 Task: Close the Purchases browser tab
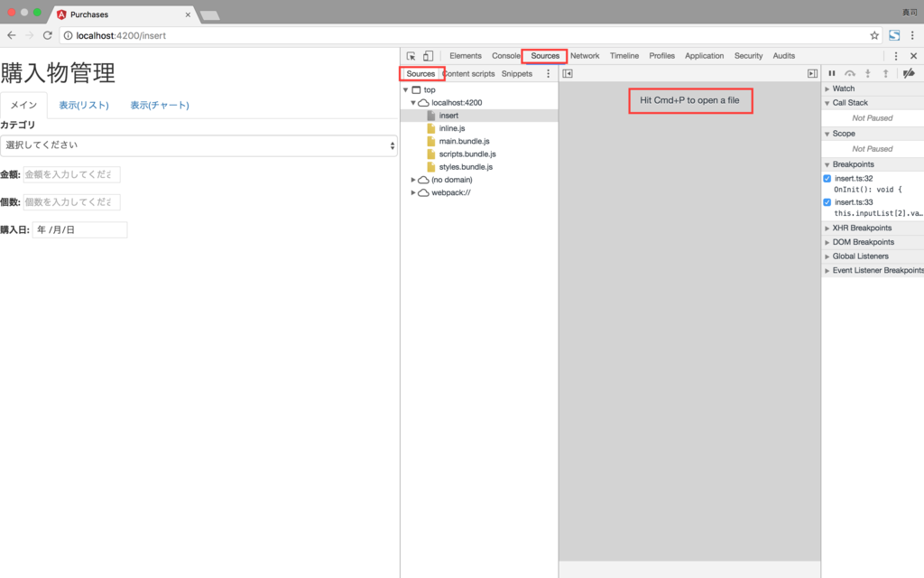tap(188, 14)
